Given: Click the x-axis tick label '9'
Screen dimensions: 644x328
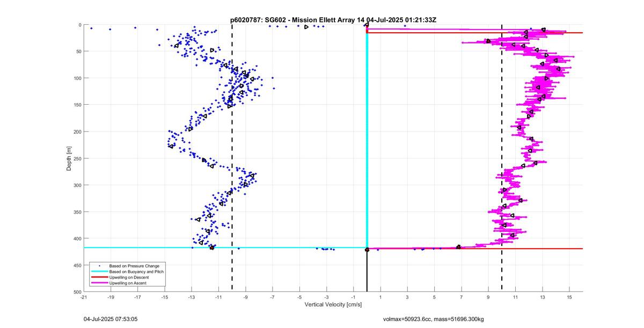Looking at the screenshot, I should coord(488,297).
